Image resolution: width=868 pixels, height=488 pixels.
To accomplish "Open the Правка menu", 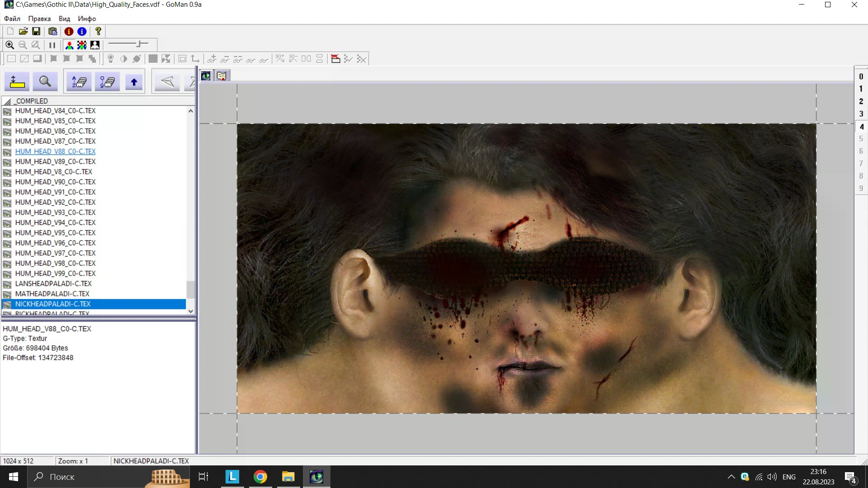I will (x=39, y=19).
